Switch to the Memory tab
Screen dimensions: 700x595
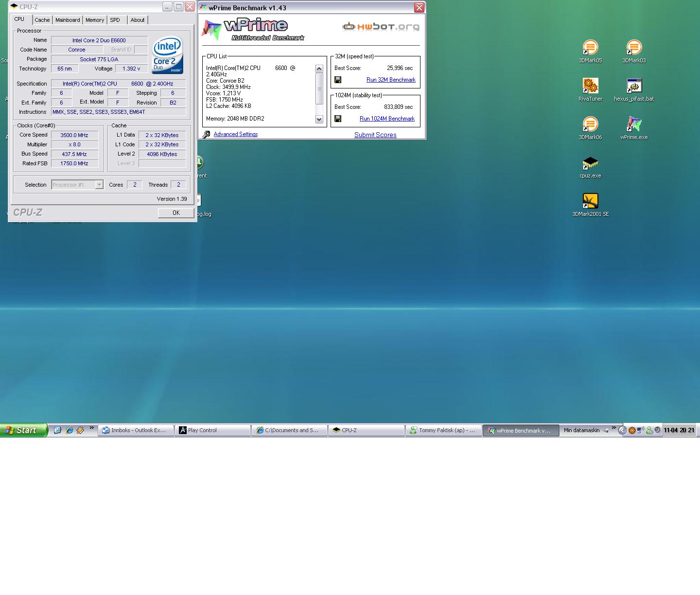pos(95,20)
